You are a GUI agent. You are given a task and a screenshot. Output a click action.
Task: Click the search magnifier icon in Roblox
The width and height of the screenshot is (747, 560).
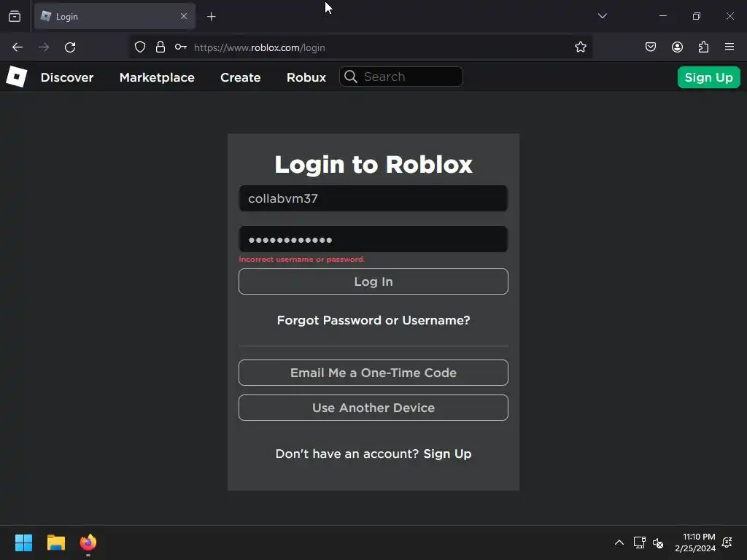351,77
